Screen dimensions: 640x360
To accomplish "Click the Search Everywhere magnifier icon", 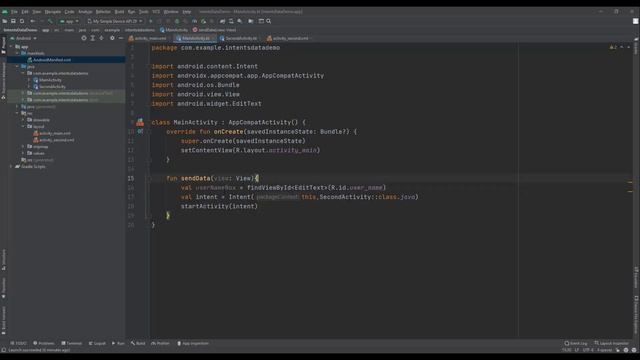I will (269, 21).
